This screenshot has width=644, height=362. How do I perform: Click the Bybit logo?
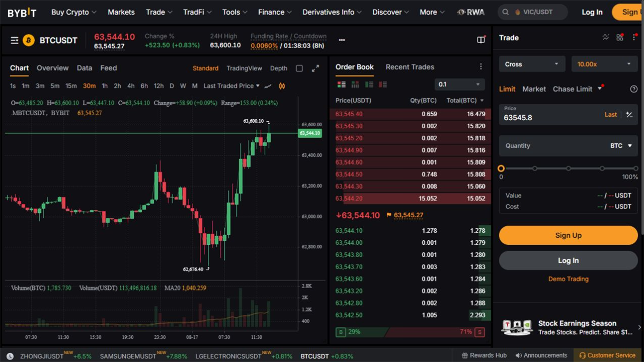(x=22, y=13)
